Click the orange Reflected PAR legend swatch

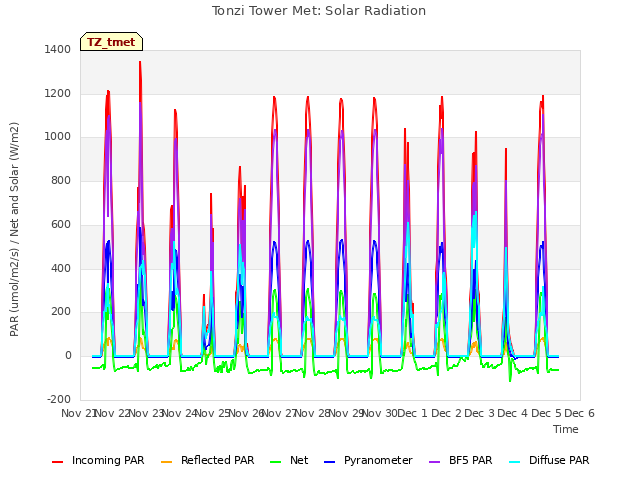tap(167, 462)
